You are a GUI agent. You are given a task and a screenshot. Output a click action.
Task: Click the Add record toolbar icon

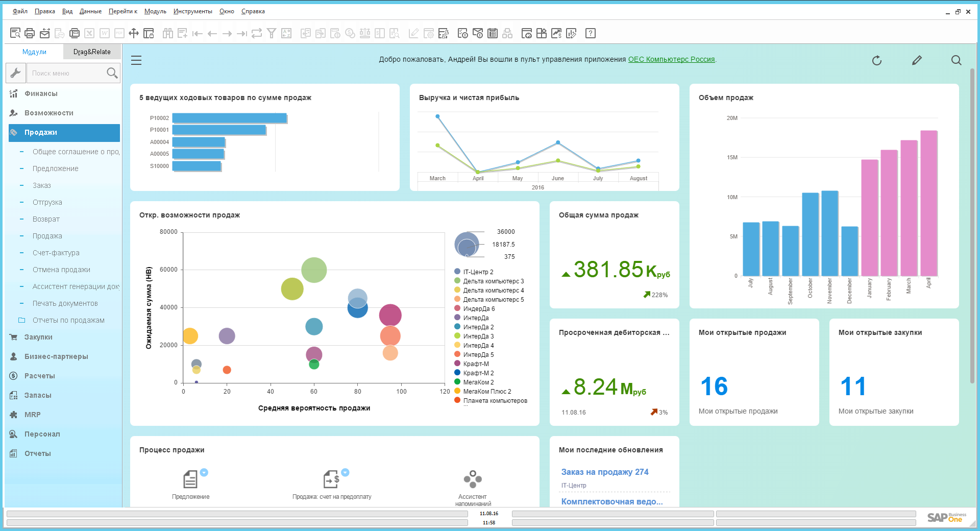pyautogui.click(x=182, y=33)
